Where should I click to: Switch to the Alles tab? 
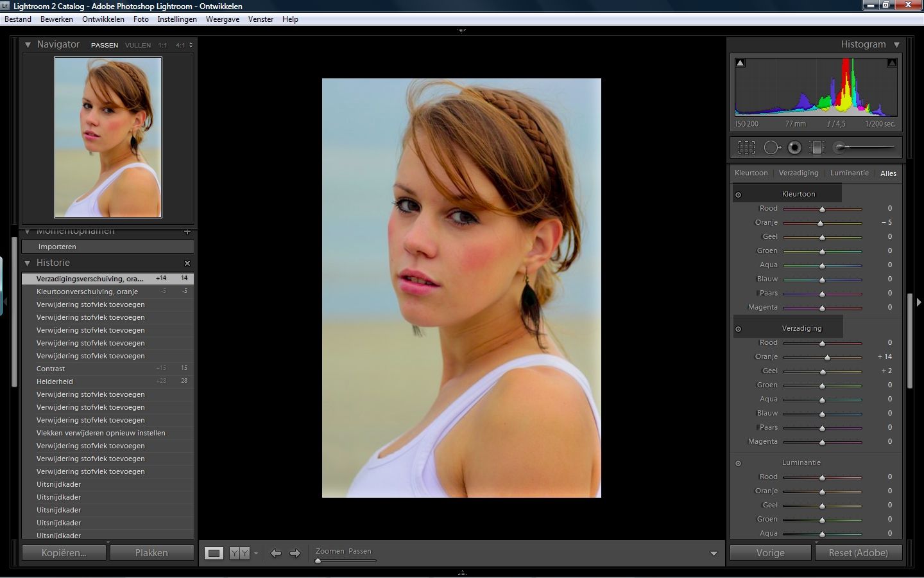[x=888, y=173]
